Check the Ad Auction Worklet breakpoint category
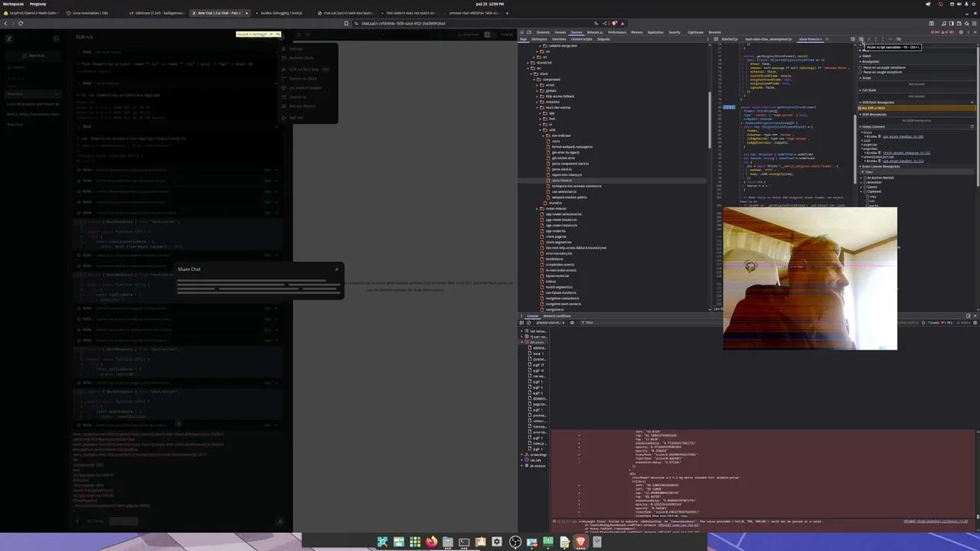Screen dimensions: 980x551 865,178
